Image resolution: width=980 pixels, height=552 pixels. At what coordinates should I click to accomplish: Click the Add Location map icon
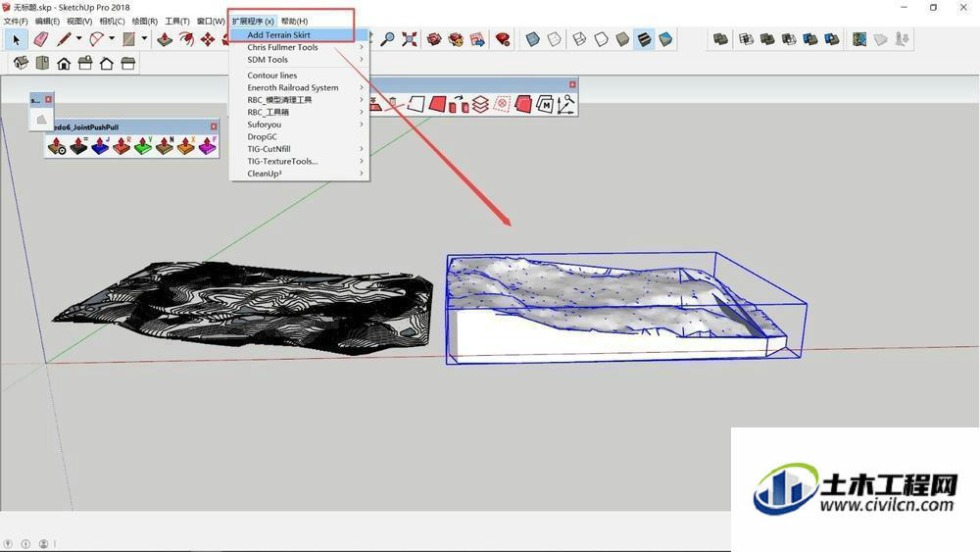point(859,39)
